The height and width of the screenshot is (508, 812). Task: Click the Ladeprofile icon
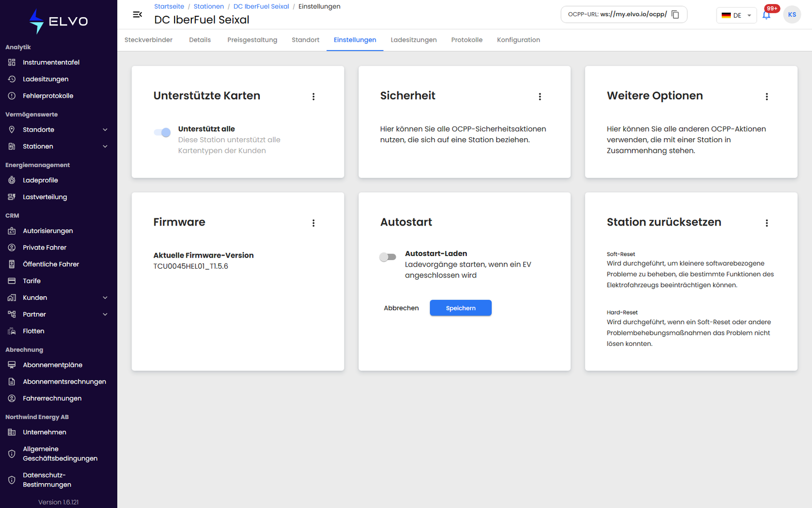tap(12, 180)
